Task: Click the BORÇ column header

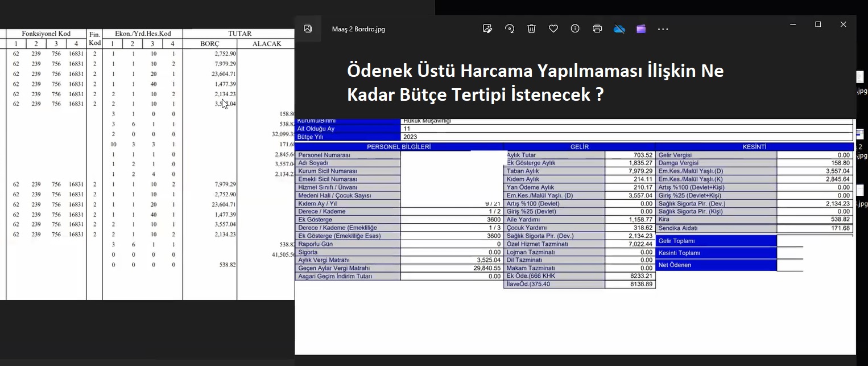Action: pos(209,44)
